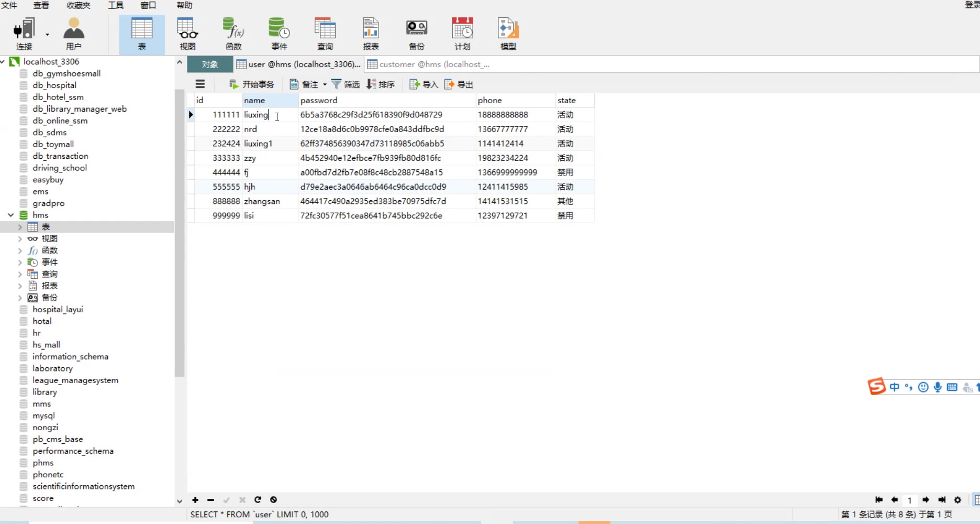Open the Connection (连接) tool
980x524 pixels.
click(x=24, y=34)
